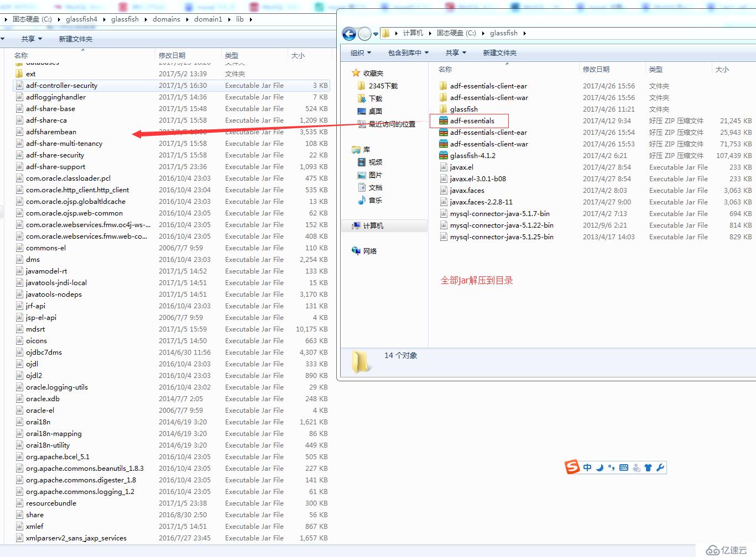Click domain1 breadcrumb in lib window address bar
Viewport: 756px width, 557px height.
pyautogui.click(x=208, y=19)
